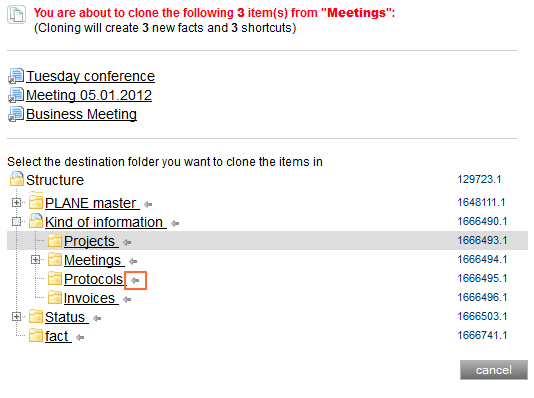This screenshot has height=398, width=534.
Task: Click the clone pages icon at top
Action: [x=16, y=15]
